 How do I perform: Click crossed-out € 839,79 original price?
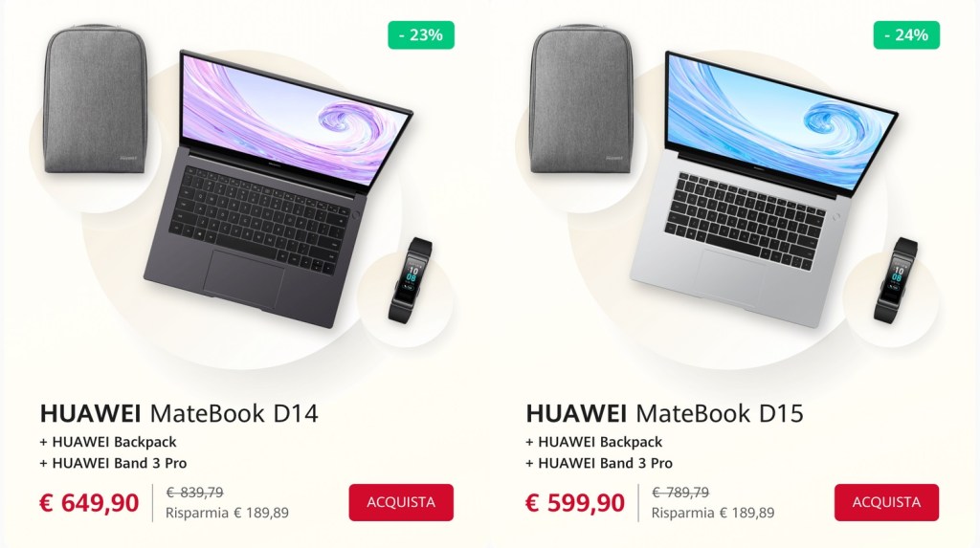pyautogui.click(x=194, y=493)
